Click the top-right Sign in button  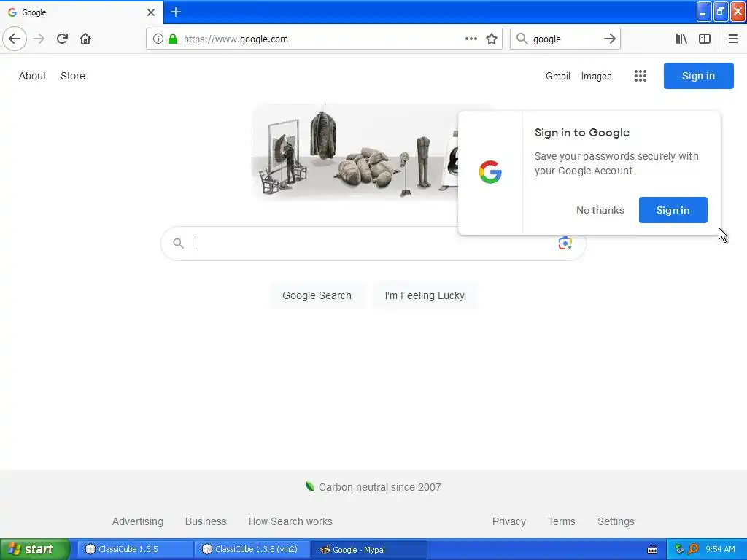click(698, 76)
